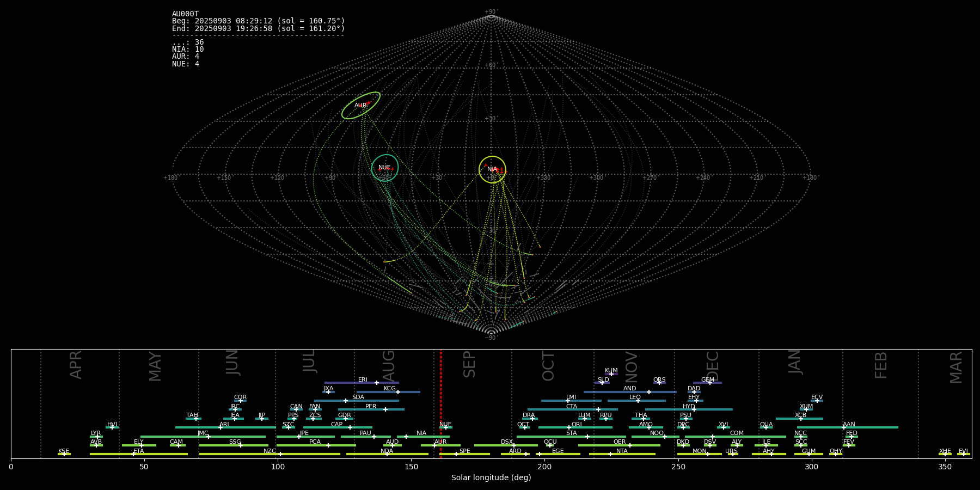Click the LMI shower label in the timeline
The height and width of the screenshot is (490, 980).
[x=571, y=397]
